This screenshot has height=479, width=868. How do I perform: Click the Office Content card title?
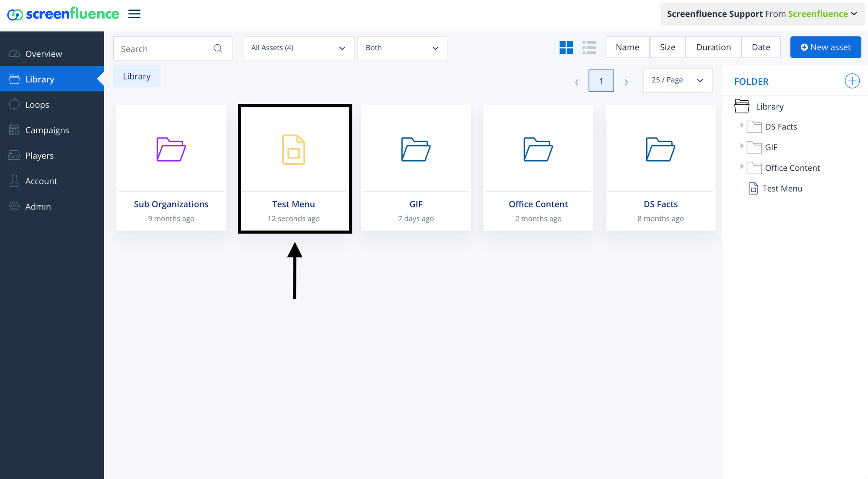tap(538, 204)
